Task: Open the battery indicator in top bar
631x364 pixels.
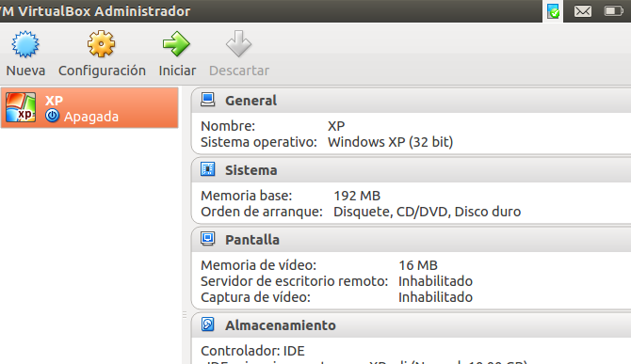Action: [x=614, y=11]
